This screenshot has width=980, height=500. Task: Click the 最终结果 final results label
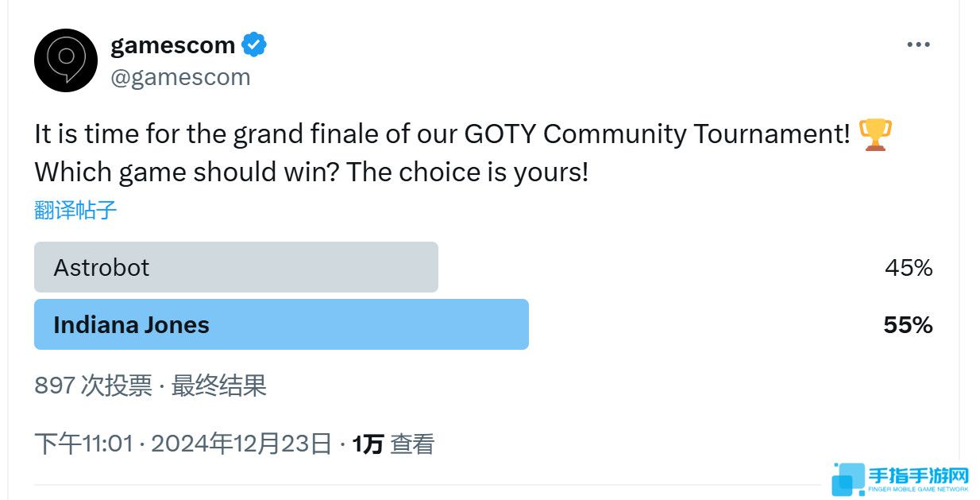point(219,386)
